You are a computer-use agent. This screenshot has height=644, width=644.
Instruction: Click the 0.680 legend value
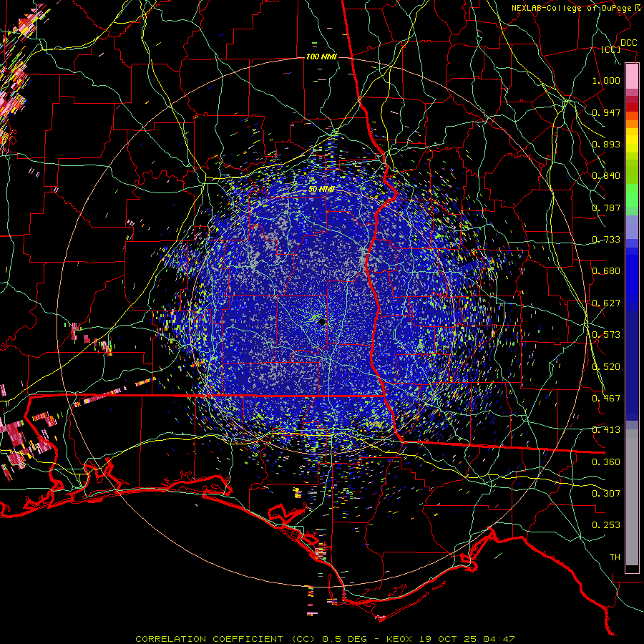coord(606,271)
